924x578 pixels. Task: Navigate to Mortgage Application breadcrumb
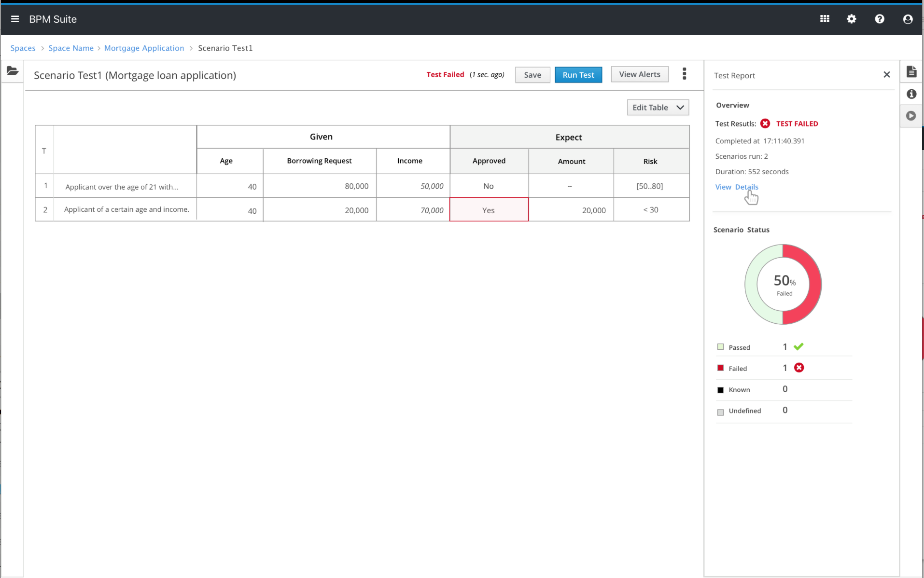(x=144, y=48)
